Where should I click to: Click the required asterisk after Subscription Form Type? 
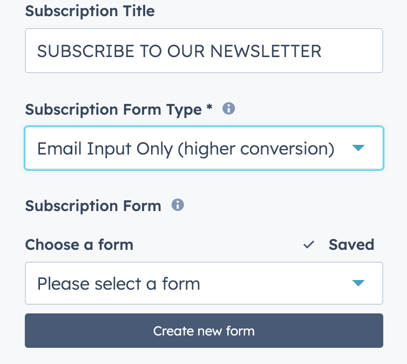point(209,107)
